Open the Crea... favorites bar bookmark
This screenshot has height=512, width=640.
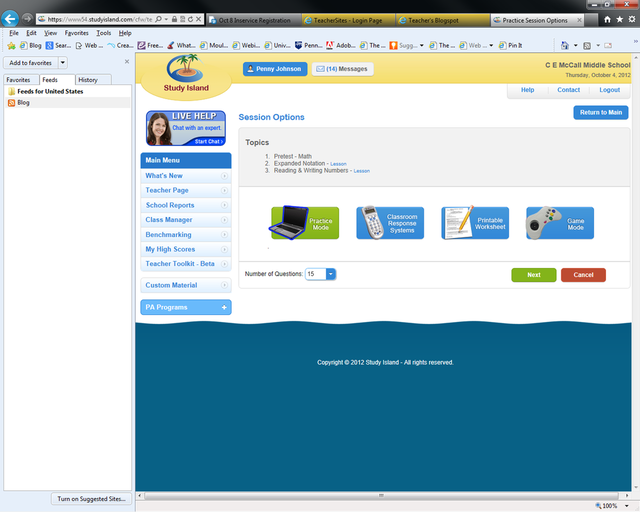tap(120, 46)
